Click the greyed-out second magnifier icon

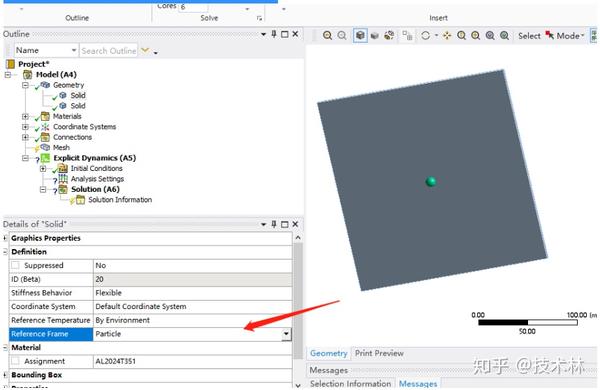(342, 36)
